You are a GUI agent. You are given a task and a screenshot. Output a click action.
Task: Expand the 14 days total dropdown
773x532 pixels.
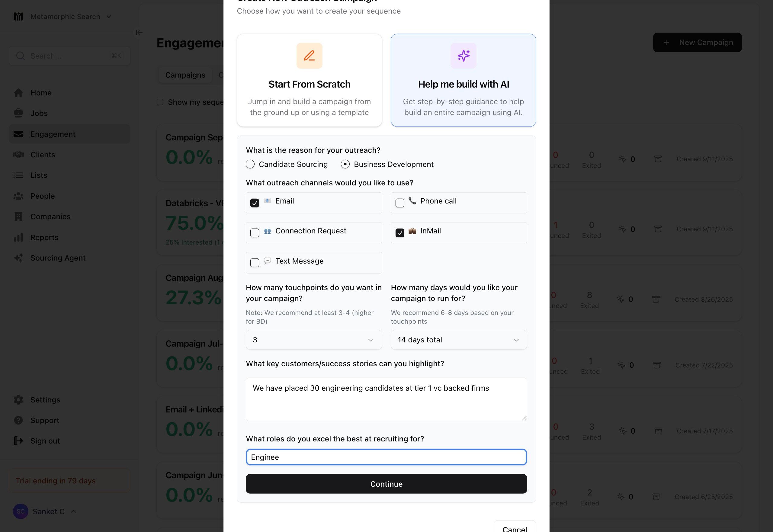point(458,340)
